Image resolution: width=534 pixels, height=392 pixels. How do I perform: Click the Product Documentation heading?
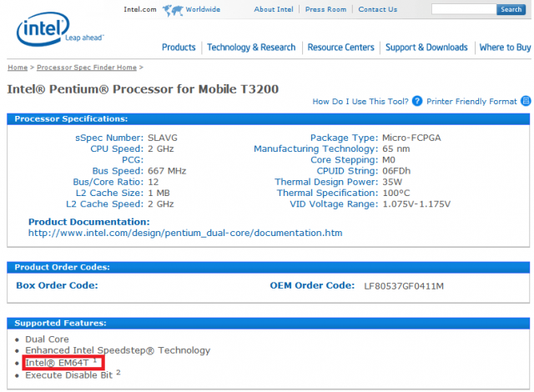(89, 222)
